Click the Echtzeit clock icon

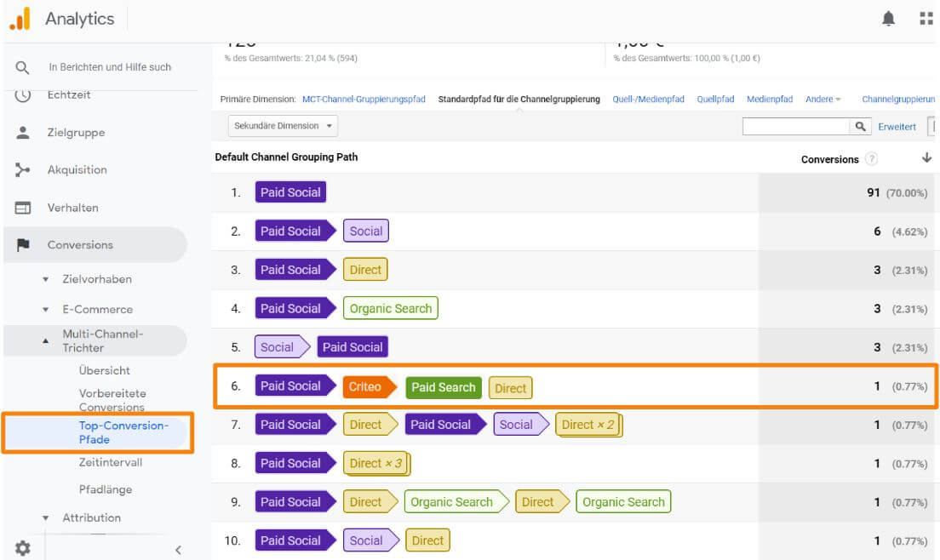click(23, 95)
